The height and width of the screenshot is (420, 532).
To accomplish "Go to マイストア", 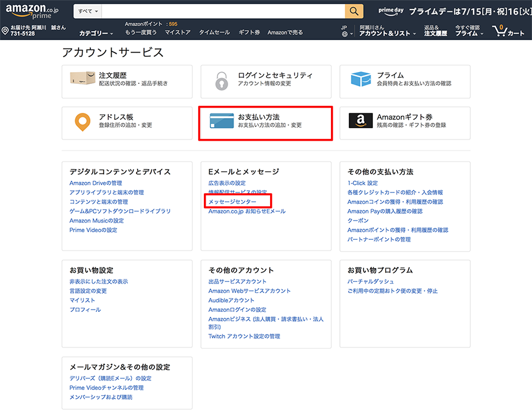I will (177, 32).
